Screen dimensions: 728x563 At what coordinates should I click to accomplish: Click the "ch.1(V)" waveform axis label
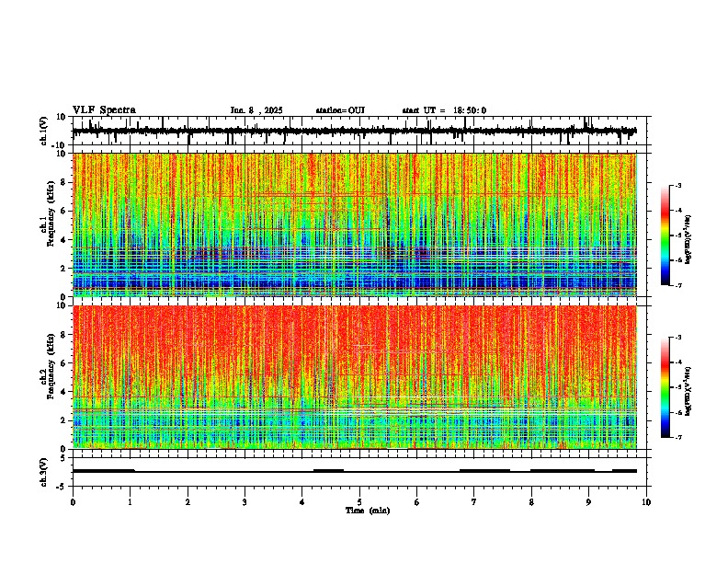[x=44, y=131]
